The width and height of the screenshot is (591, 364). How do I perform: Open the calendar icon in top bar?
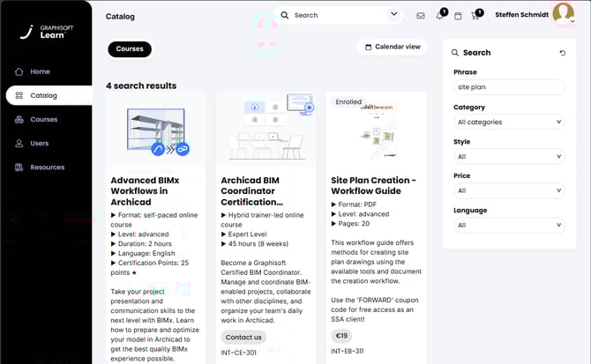point(458,15)
